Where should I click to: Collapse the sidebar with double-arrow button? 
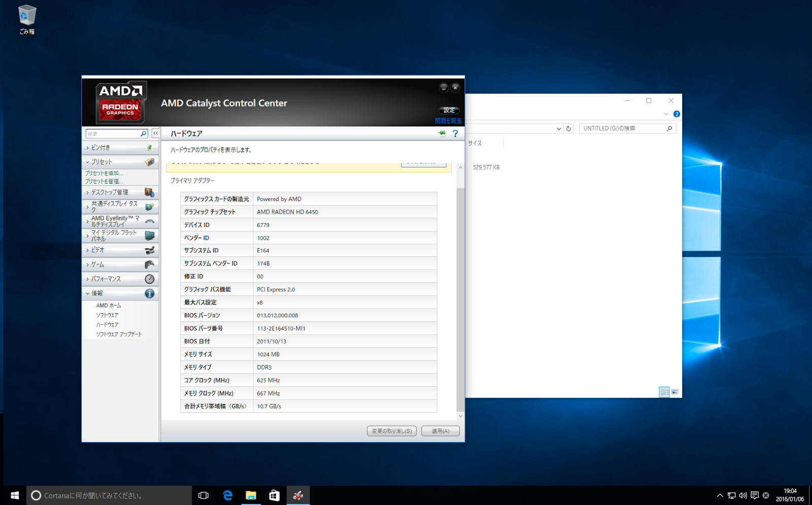point(155,133)
